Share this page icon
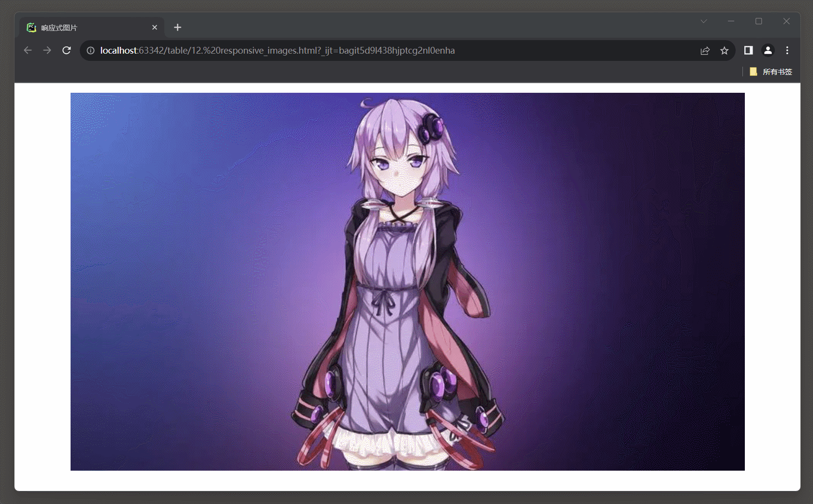Screen dimensions: 813x504 [x=705, y=50]
